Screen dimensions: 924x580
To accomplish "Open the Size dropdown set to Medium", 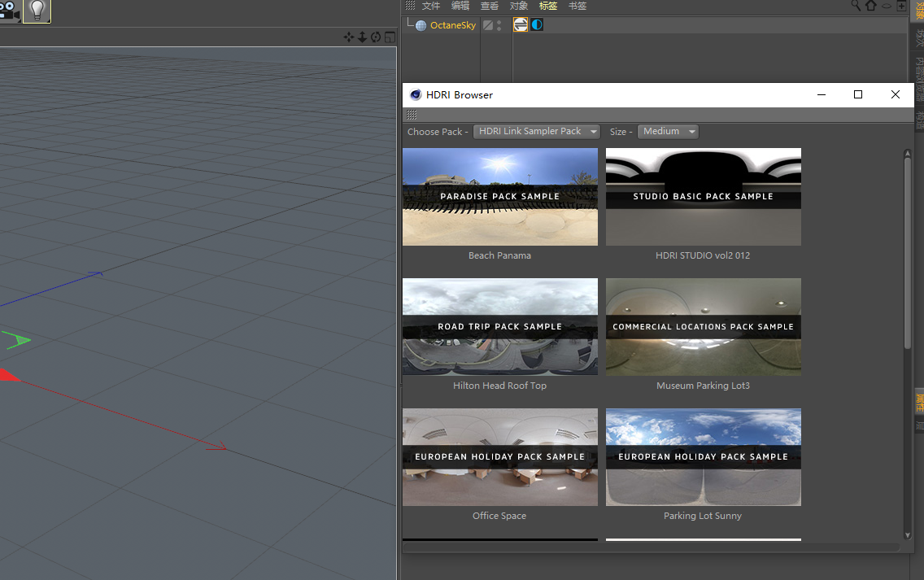I will pyautogui.click(x=669, y=132).
